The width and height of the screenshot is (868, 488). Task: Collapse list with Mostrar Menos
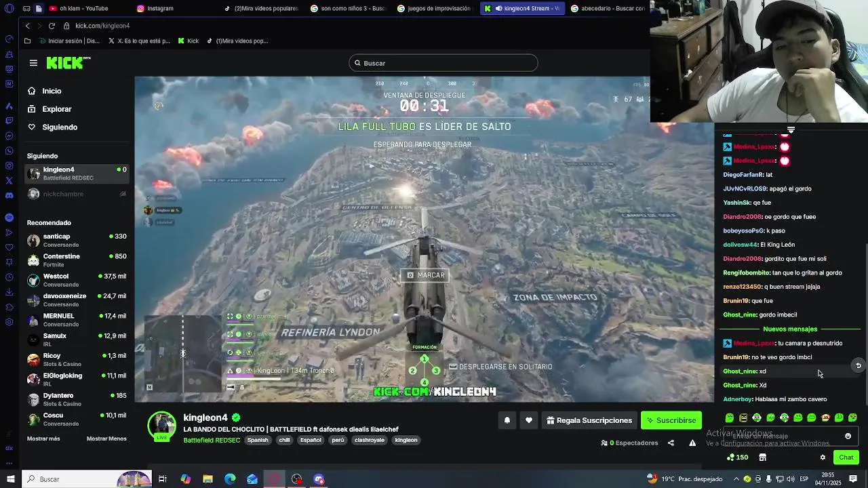pos(106,439)
